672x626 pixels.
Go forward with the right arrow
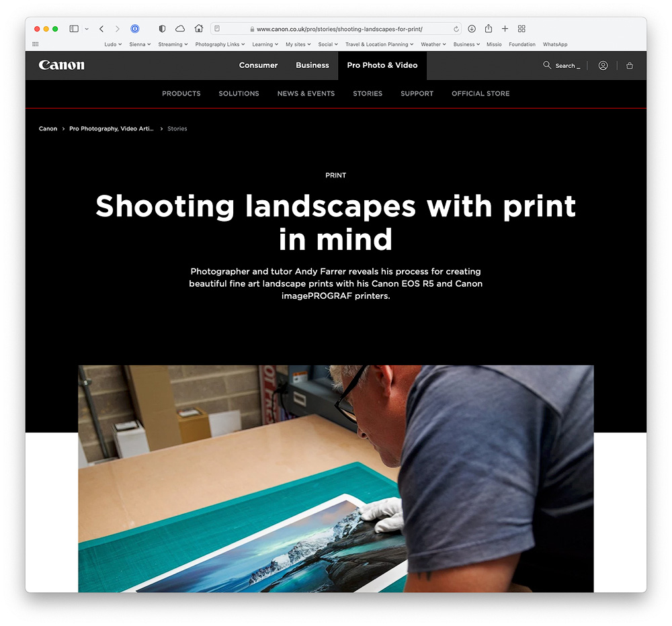coord(117,29)
